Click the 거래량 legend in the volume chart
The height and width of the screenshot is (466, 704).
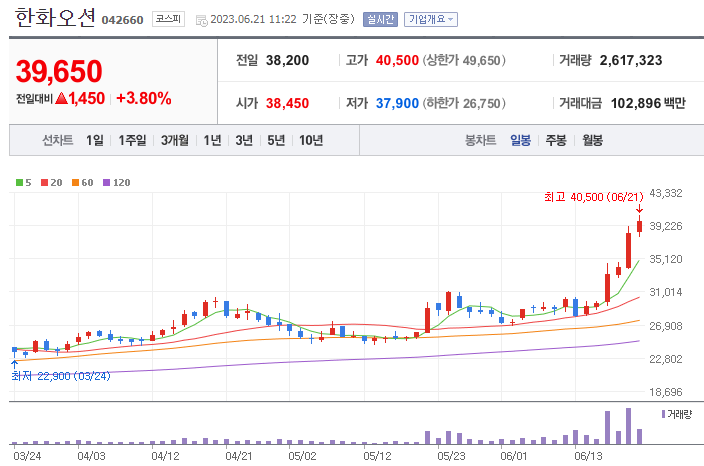677,414
